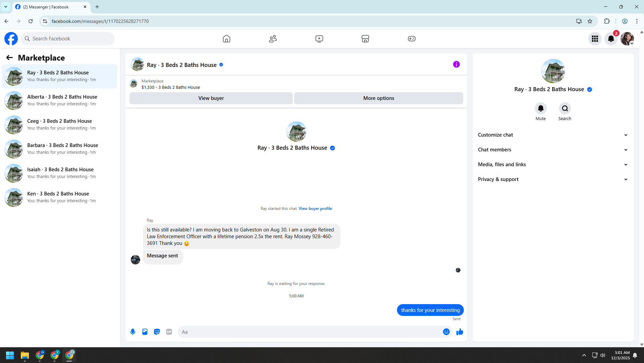Open a new browser tab
This screenshot has width=644, height=363.
[97, 7]
